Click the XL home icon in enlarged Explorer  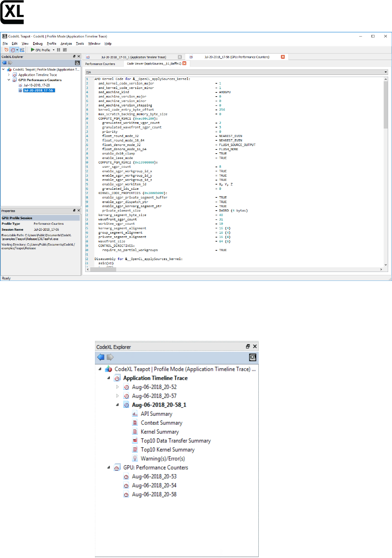[x=252, y=358]
